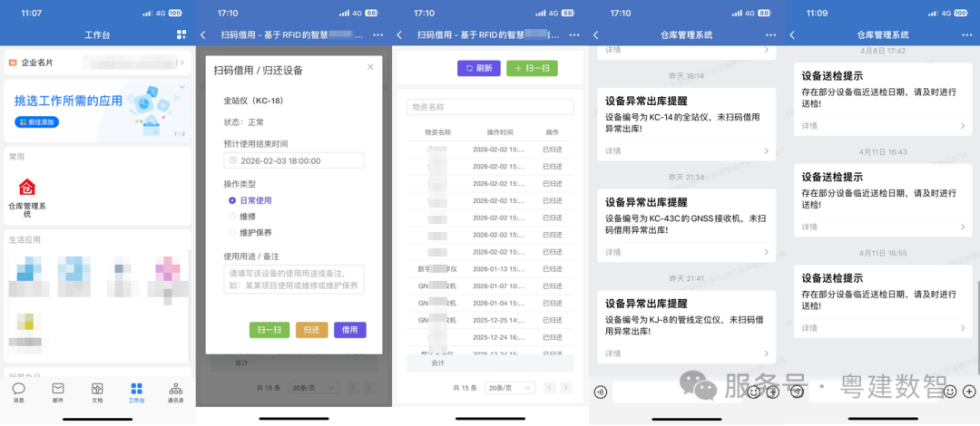Tap the voice input icon in 送检提示 chat
Viewport: 980px width, 426px height.
point(797,392)
